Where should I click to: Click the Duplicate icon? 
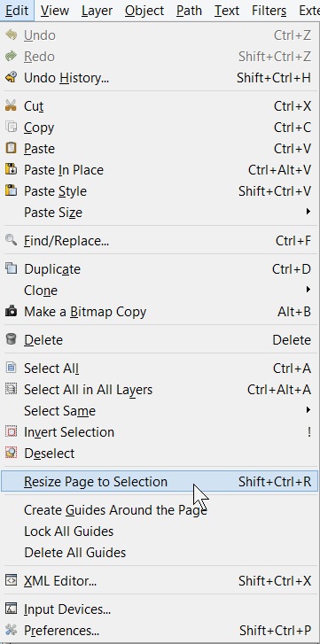tap(11, 268)
